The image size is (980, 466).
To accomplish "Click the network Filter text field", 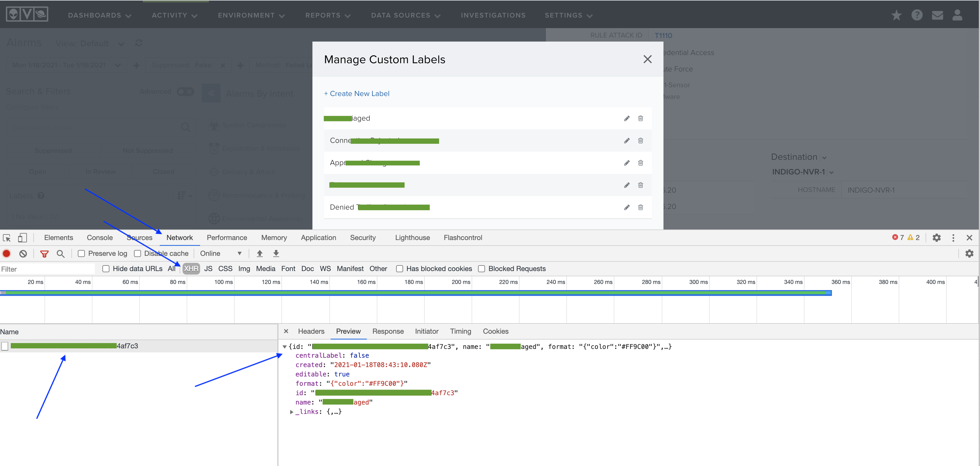I will coord(47,270).
